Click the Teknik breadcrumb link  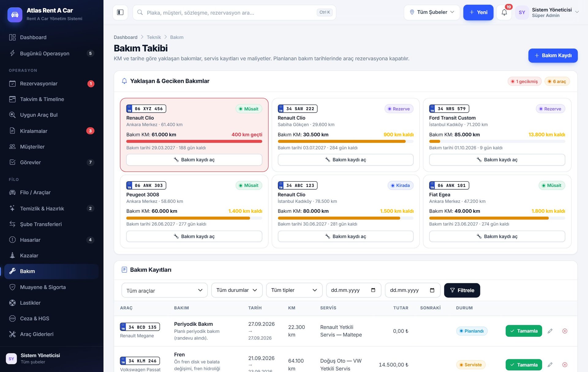[154, 37]
